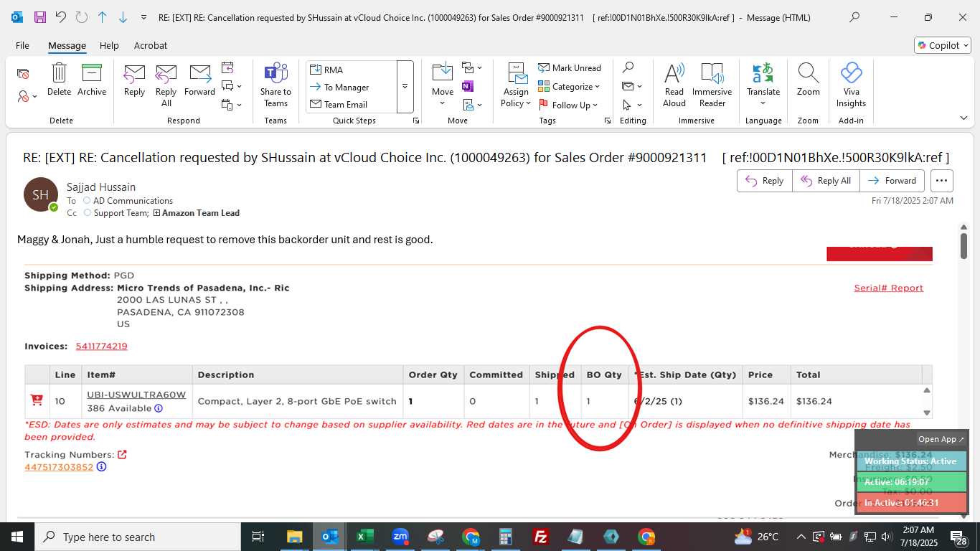Customize Quick Access Toolbar dropdown
Viewport: 980px width, 551px height.
click(x=143, y=17)
